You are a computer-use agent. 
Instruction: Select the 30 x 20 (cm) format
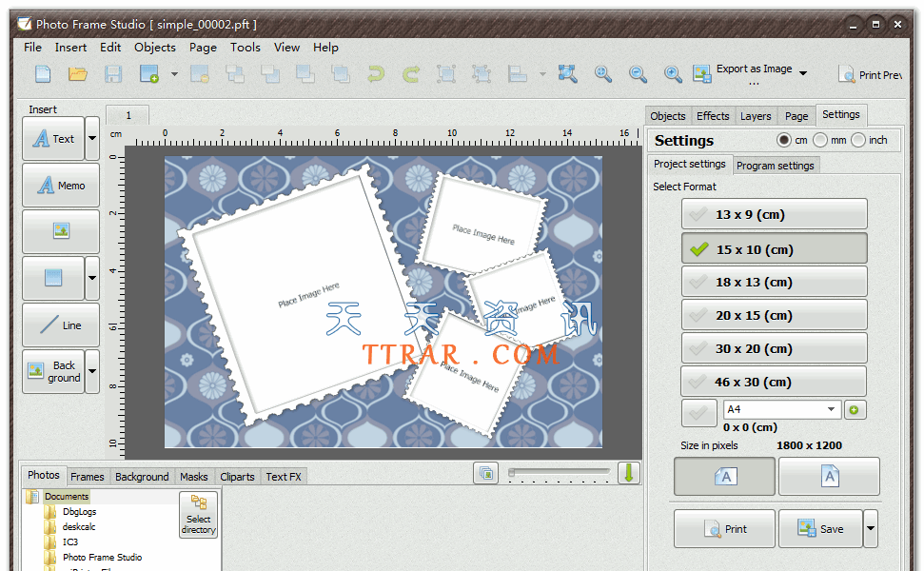pos(775,348)
